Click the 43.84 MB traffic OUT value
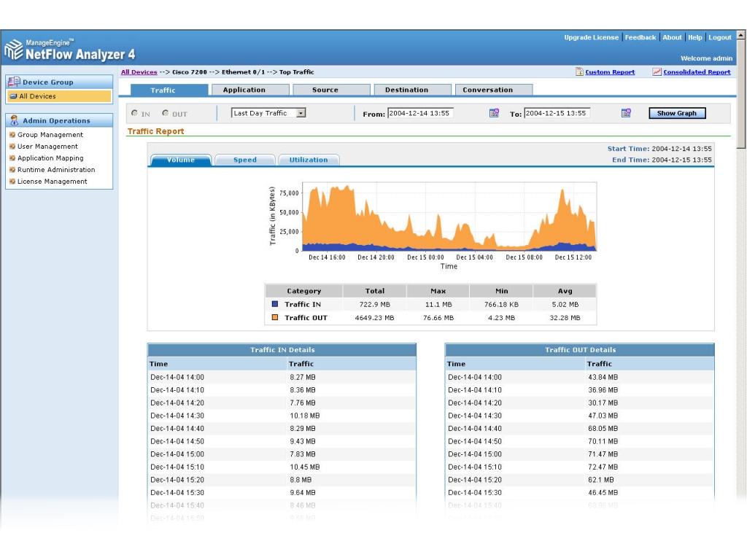 tap(603, 377)
